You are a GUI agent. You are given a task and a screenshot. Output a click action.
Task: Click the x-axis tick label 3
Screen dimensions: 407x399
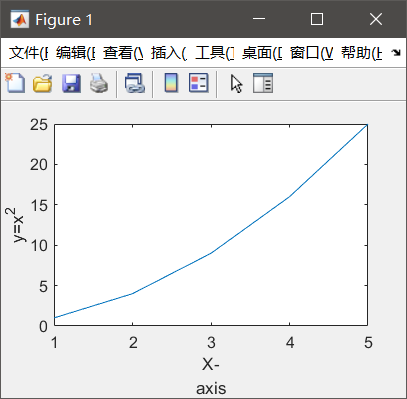(211, 342)
